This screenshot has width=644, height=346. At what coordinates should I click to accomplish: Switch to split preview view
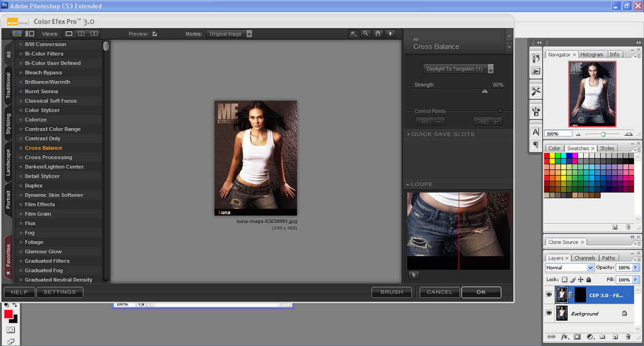[82, 33]
